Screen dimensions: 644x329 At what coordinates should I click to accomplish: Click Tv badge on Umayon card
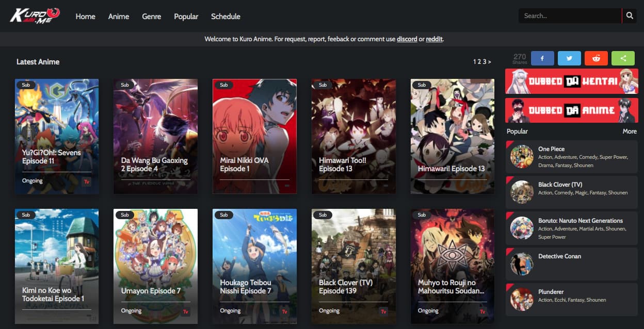(185, 311)
